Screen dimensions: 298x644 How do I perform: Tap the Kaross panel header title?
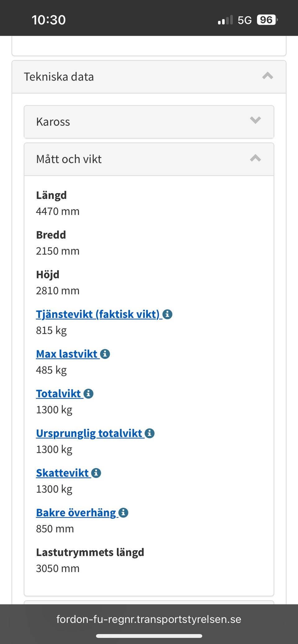coord(53,122)
